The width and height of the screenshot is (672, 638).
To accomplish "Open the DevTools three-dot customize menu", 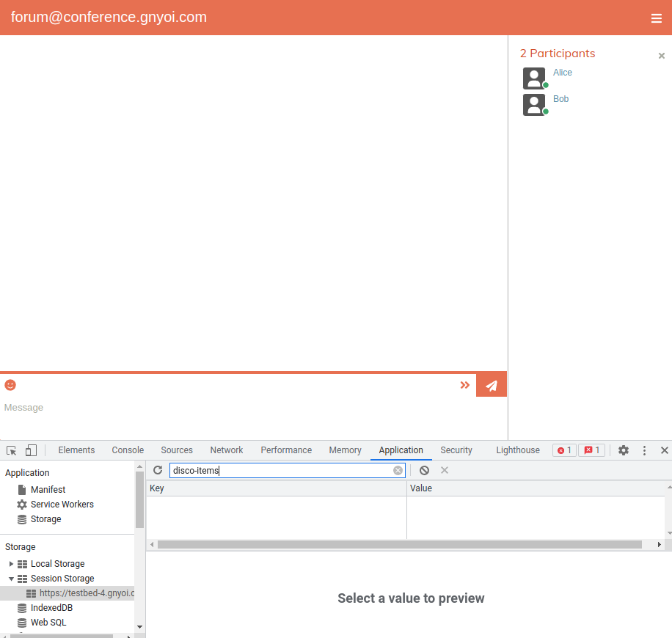I will point(644,450).
